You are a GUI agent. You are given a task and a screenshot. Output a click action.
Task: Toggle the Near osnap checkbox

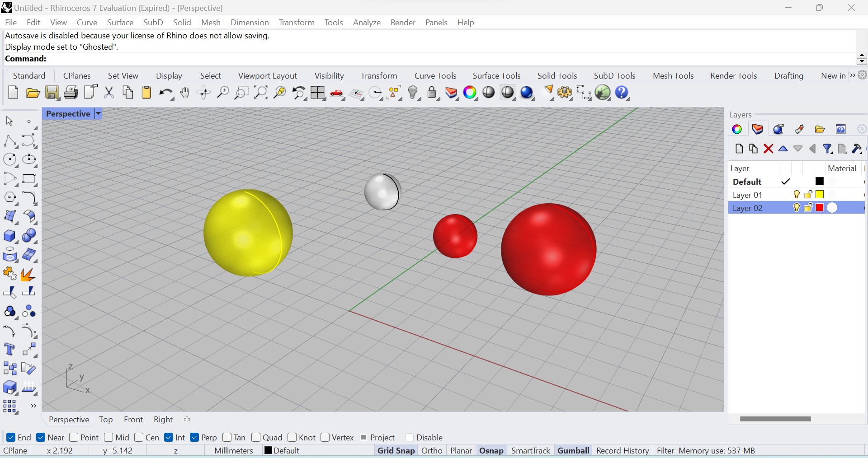point(41,437)
